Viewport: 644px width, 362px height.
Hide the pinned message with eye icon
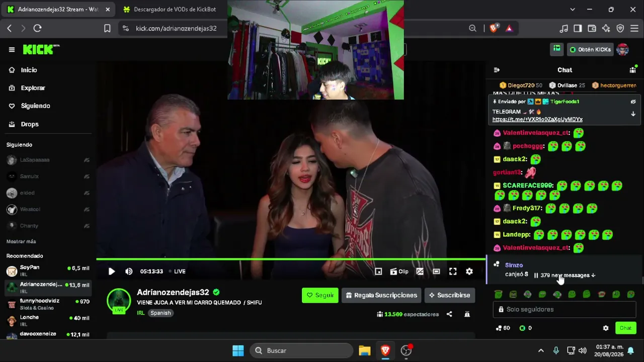633,102
